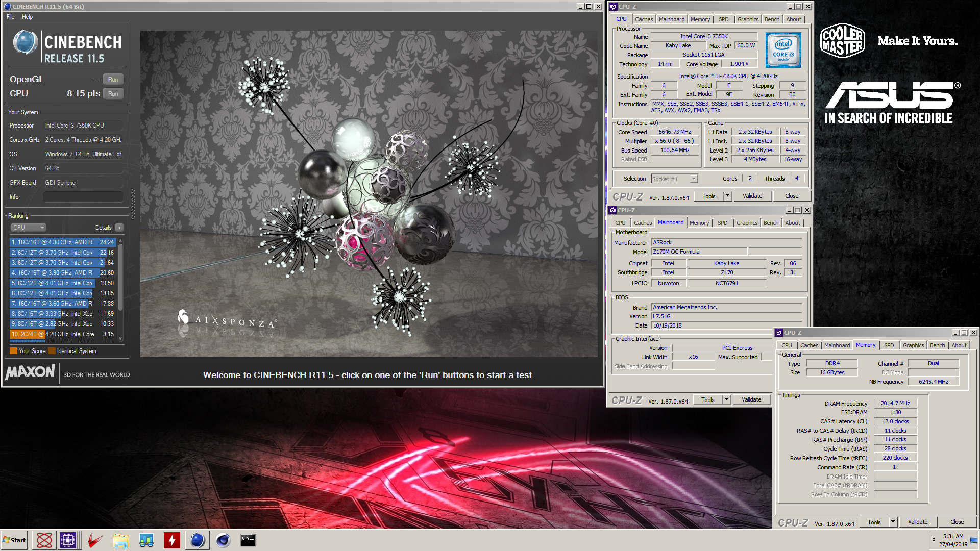Click the title bar icon of Mainboard CPU-Z window

tap(612, 210)
